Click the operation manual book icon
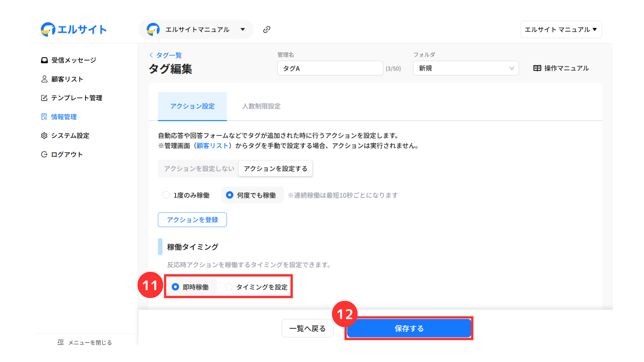Screen dimensions: 644x362 tap(537, 68)
